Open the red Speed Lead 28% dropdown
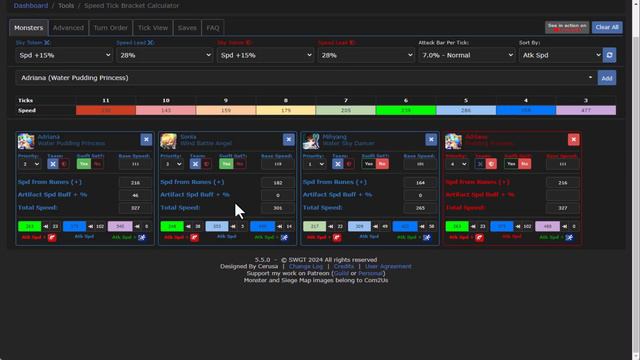 366,55
